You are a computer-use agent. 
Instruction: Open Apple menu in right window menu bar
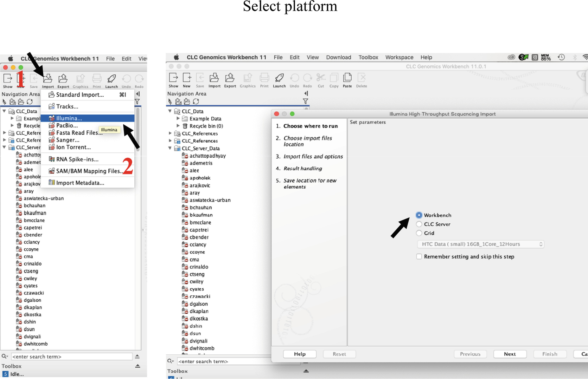(177, 57)
